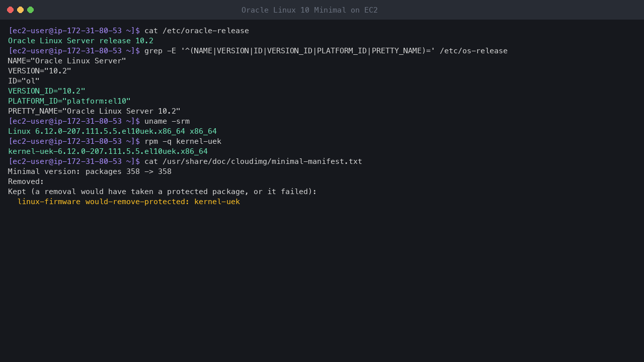Click the PLATFORM_ID="platform:el10" line
This screenshot has width=644, height=362.
69,101
